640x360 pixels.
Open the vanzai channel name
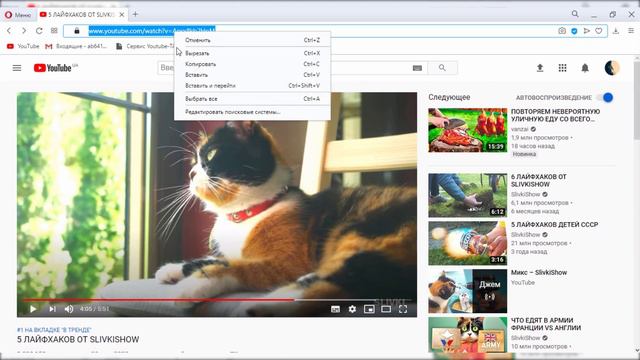520,129
